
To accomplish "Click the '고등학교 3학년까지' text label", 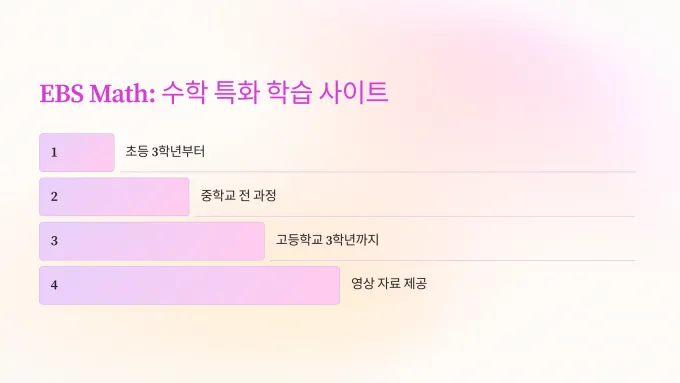I will tap(327, 240).
